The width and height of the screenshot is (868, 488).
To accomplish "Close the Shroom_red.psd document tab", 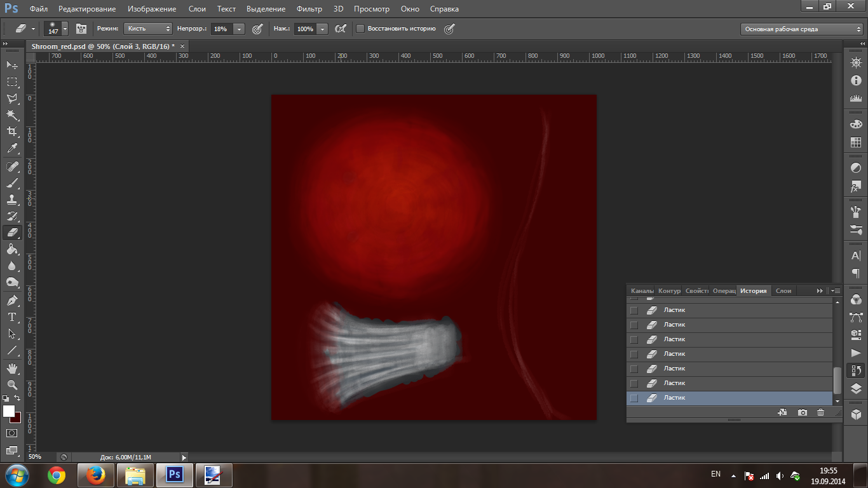I will point(182,46).
